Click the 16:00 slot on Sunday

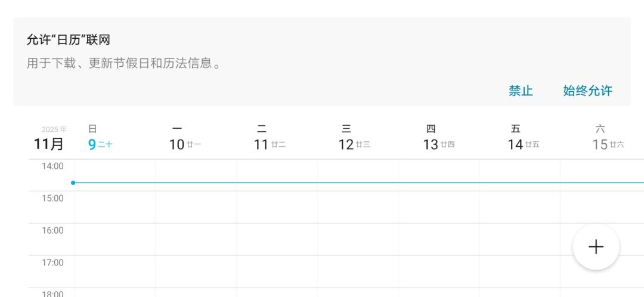pos(115,239)
